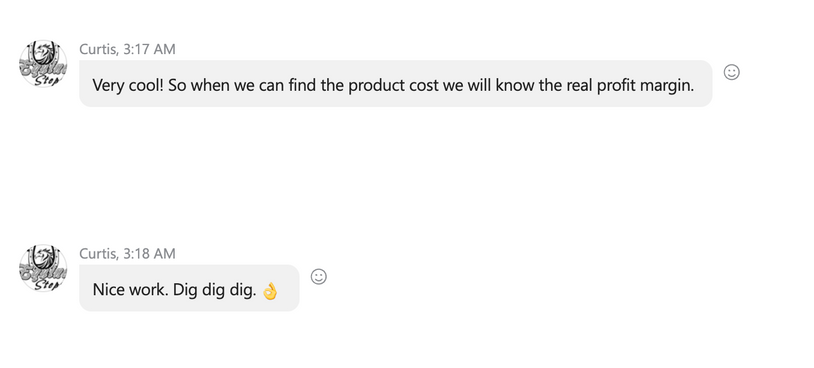Click the 3:18 AM timestamp
Screen dimensions: 814x368
[x=150, y=254]
